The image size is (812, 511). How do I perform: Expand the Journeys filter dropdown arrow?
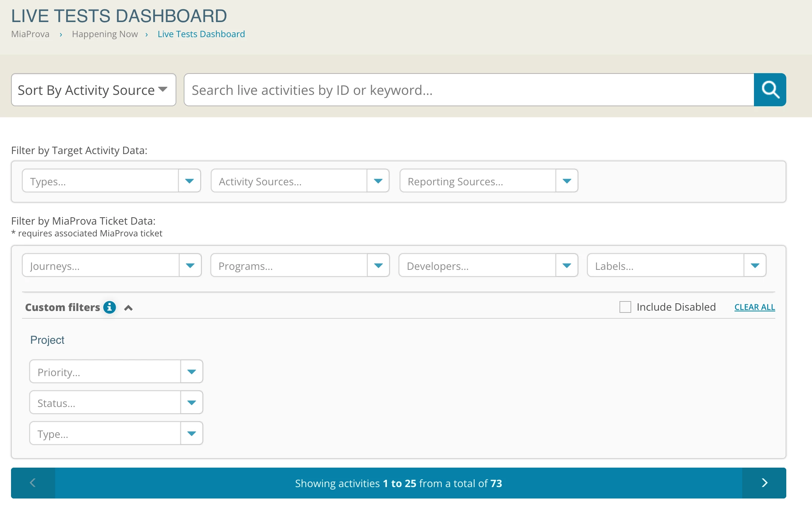tap(190, 265)
